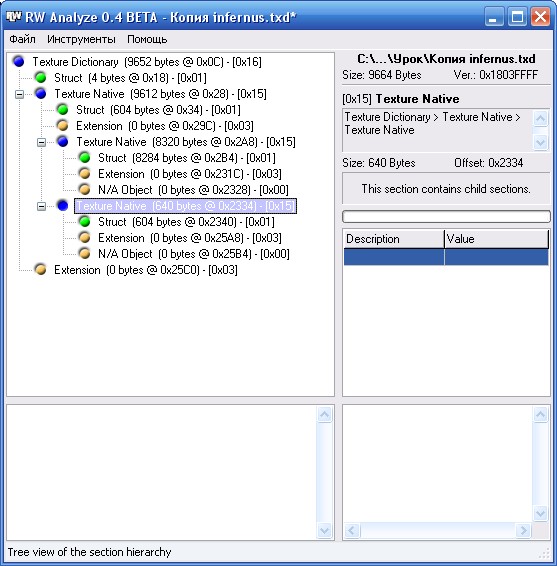Click the 'Size: 9664 Bytes' file info text
The width and height of the screenshot is (557, 566).
tap(382, 75)
